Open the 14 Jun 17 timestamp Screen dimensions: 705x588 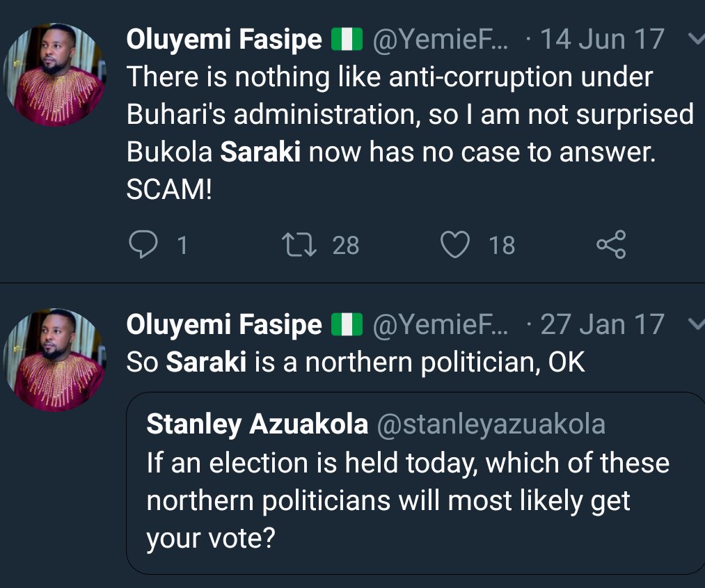click(x=603, y=40)
